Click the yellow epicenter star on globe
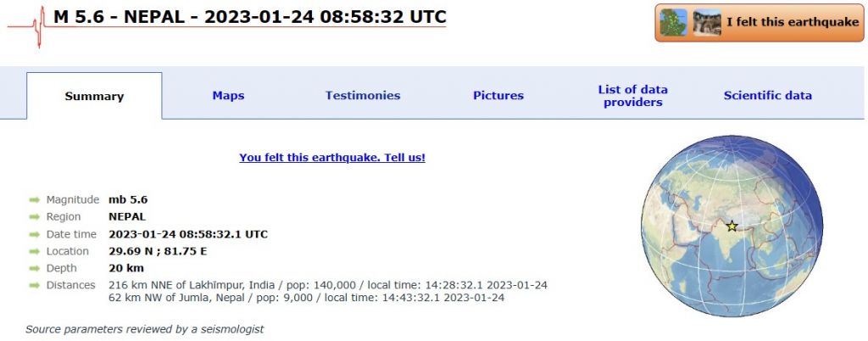 [732, 226]
